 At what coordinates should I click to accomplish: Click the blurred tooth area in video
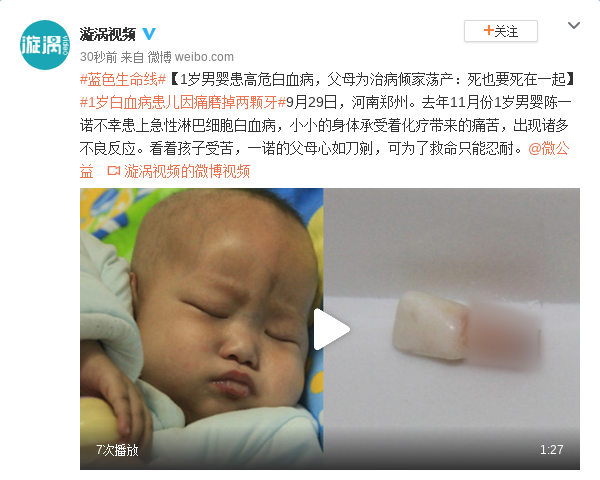(x=503, y=337)
